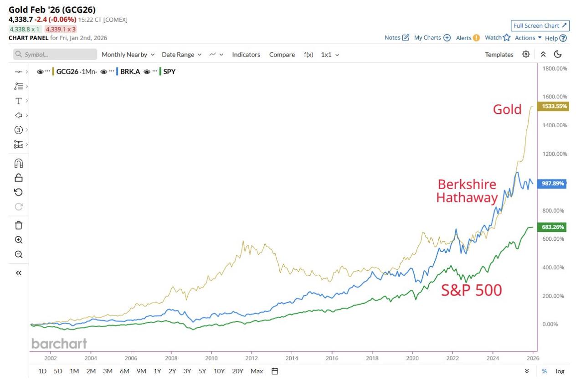Delete drawings with the trash icon
586x392 pixels.
19,225
